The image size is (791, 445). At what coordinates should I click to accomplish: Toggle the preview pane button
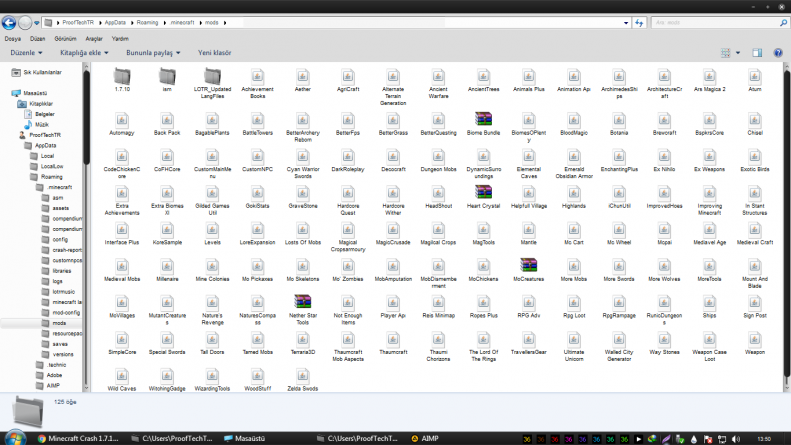757,52
